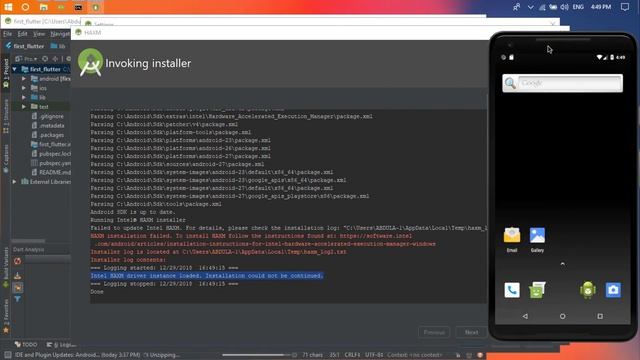Switch the ENG input language indicator
This screenshot has width=640, height=360.
tap(578, 7)
